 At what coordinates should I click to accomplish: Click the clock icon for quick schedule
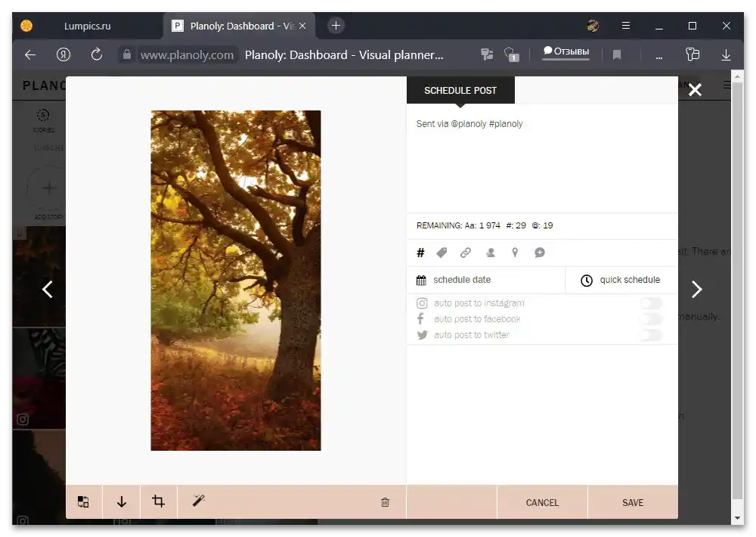pos(587,281)
